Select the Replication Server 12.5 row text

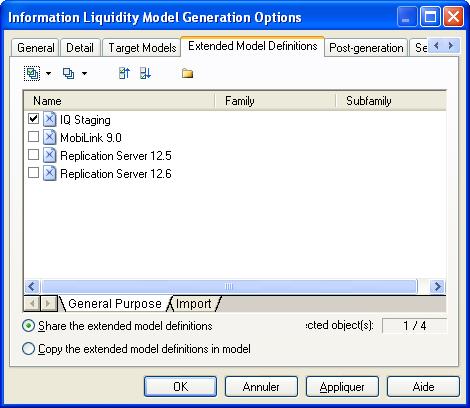point(116,156)
